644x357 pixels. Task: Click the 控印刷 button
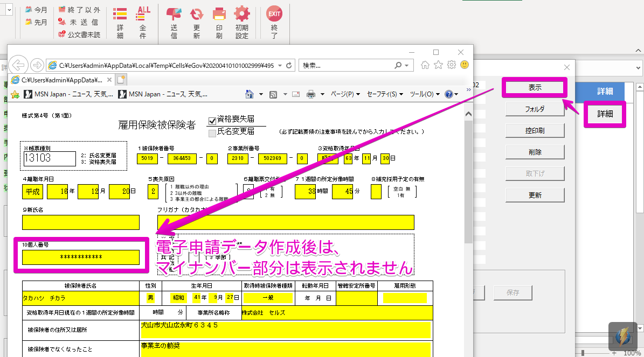tap(535, 130)
